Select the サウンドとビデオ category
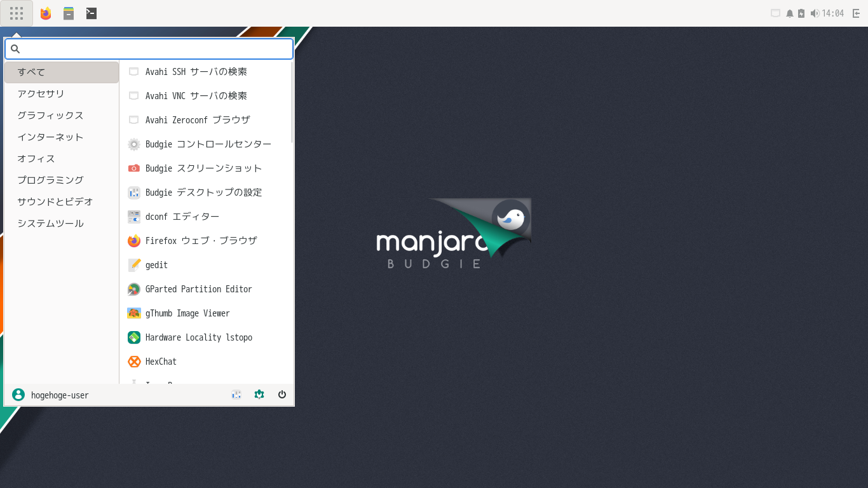Viewport: 868px width, 488px height. (62, 202)
